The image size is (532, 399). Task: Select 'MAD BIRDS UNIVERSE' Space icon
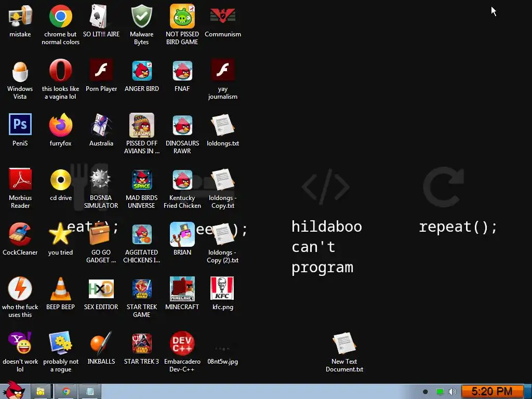point(141,179)
